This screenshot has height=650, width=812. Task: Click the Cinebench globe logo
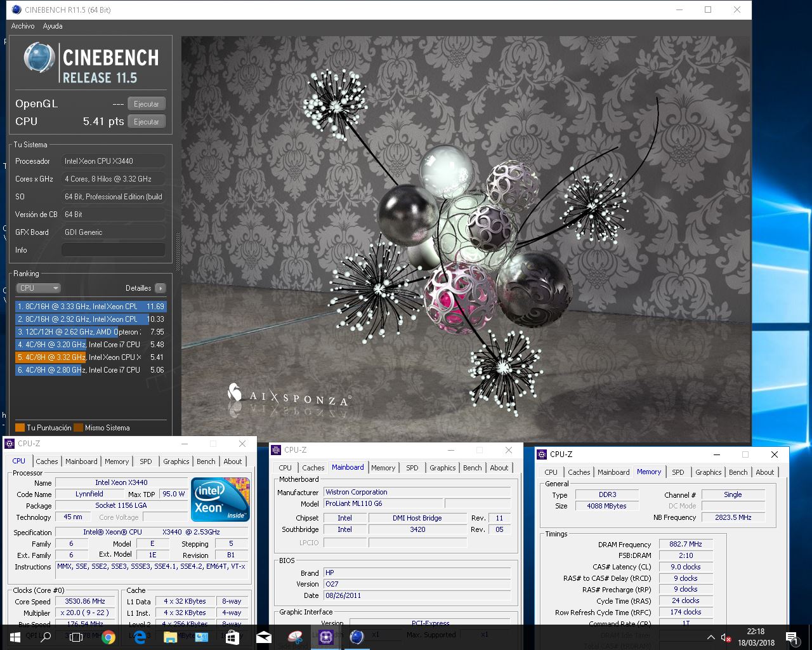pyautogui.click(x=39, y=58)
